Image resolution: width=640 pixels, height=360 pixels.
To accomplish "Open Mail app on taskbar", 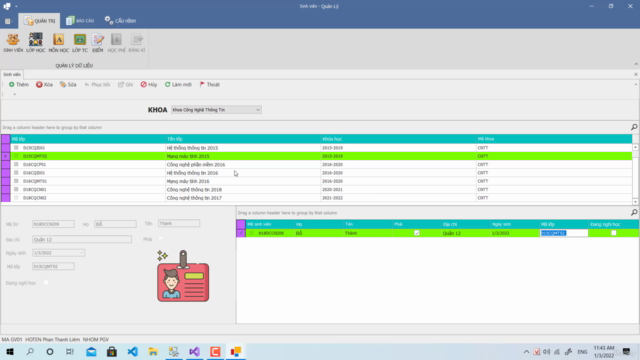I will pyautogui.click(x=91, y=351).
